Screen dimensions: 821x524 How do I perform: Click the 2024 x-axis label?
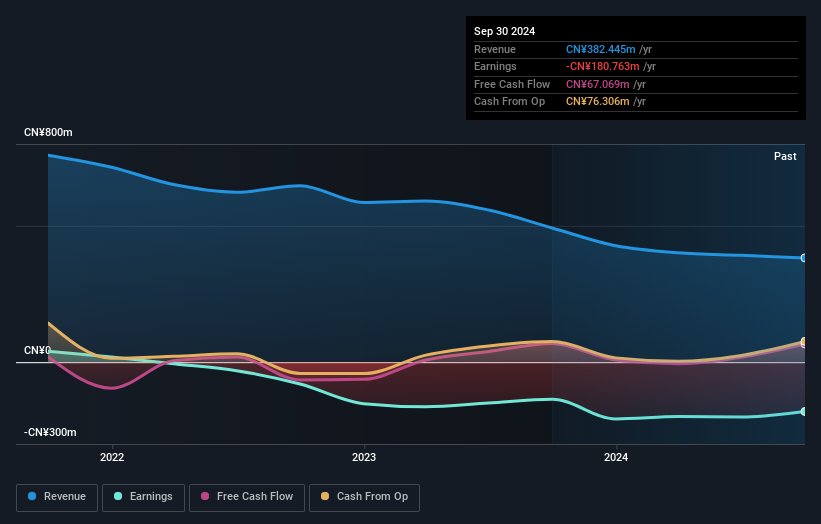pos(616,457)
